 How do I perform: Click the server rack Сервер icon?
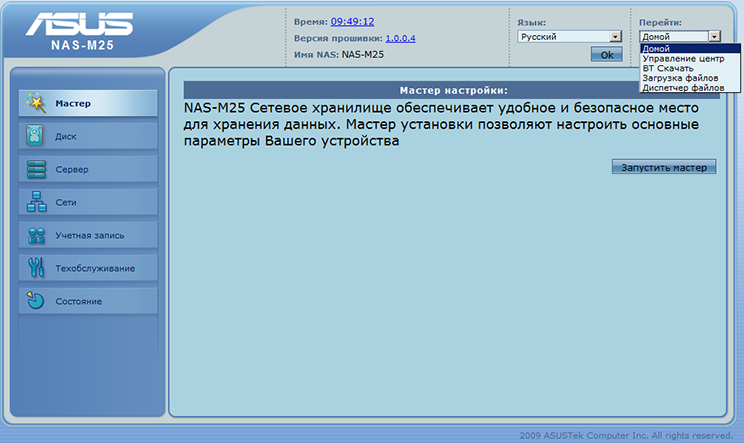click(x=37, y=169)
